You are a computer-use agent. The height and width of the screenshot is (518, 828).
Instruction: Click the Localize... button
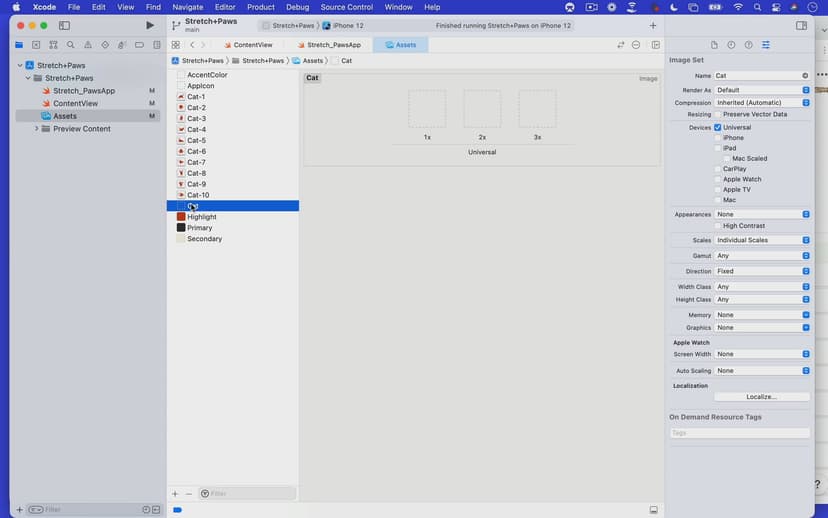click(x=762, y=397)
